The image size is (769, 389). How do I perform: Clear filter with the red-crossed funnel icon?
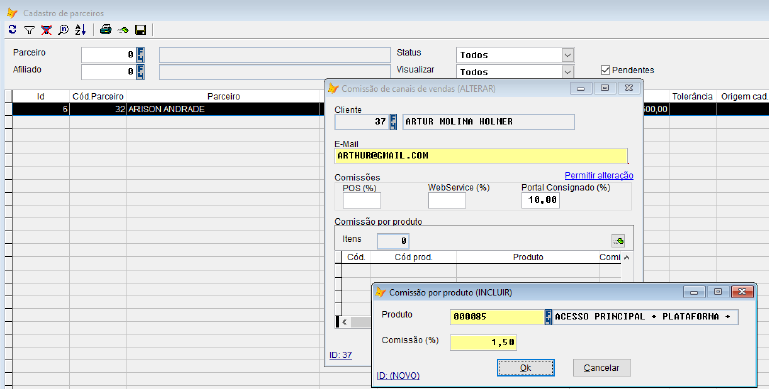tap(46, 30)
